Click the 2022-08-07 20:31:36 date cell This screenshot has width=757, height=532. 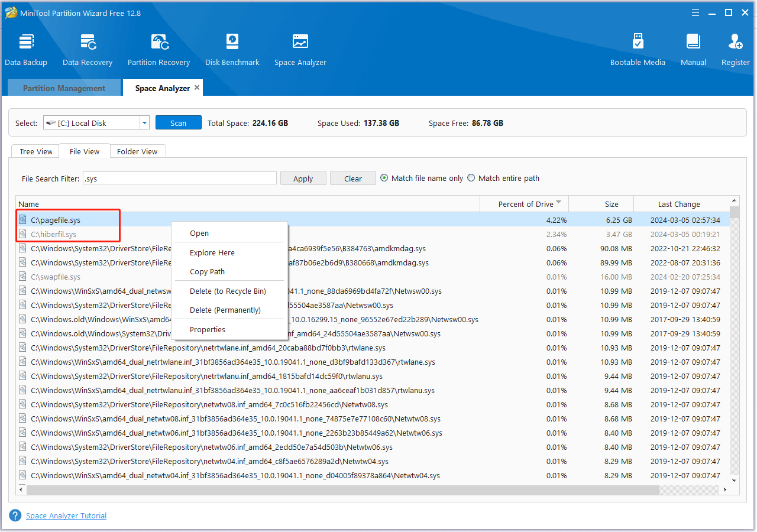[x=685, y=262]
